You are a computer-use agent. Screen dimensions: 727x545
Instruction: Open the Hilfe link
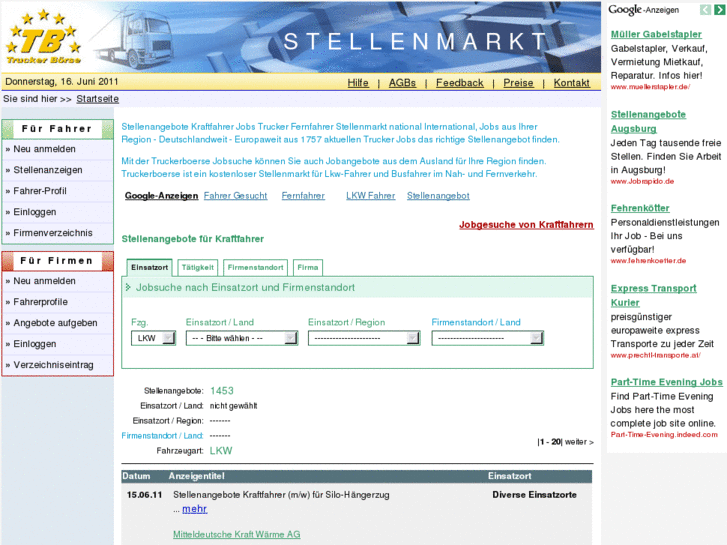[358, 83]
